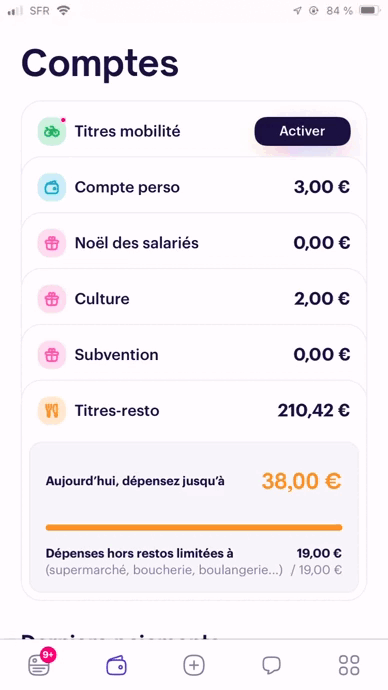The image size is (388, 690).
Task: Open the Subvention account row
Action: click(194, 355)
